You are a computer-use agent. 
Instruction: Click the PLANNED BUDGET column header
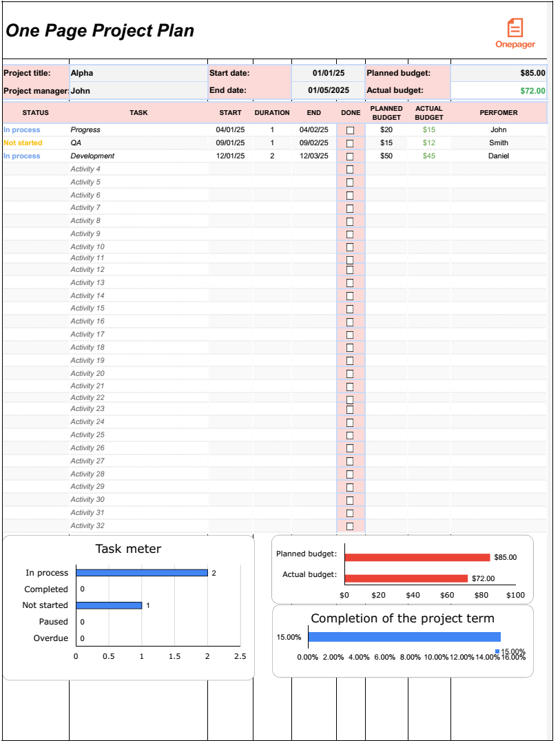386,113
